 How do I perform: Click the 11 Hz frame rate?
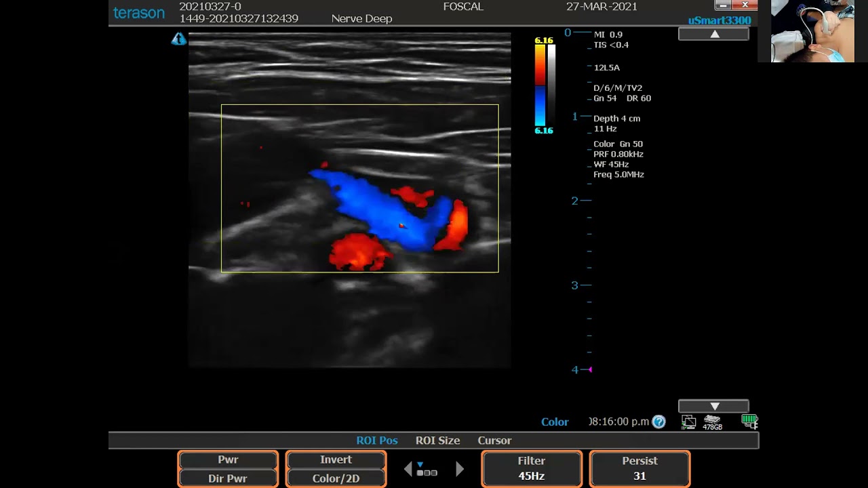(x=605, y=129)
